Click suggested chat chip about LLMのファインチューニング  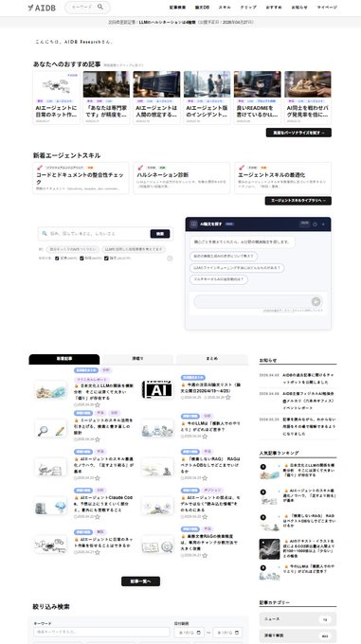coord(237,268)
